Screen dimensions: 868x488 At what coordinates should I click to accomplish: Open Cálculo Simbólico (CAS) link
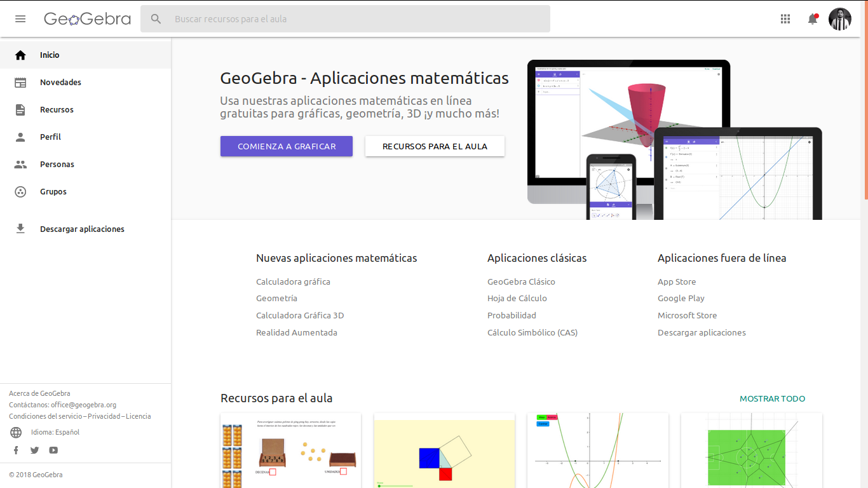point(532,332)
